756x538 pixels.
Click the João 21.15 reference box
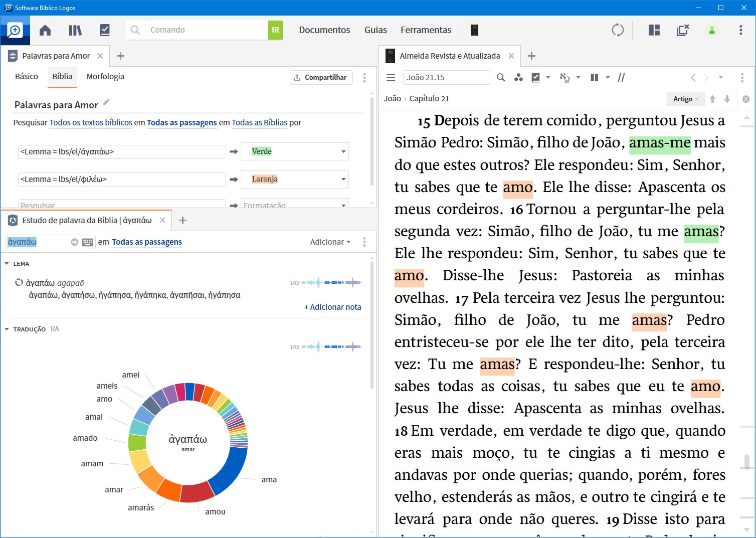[x=447, y=77]
